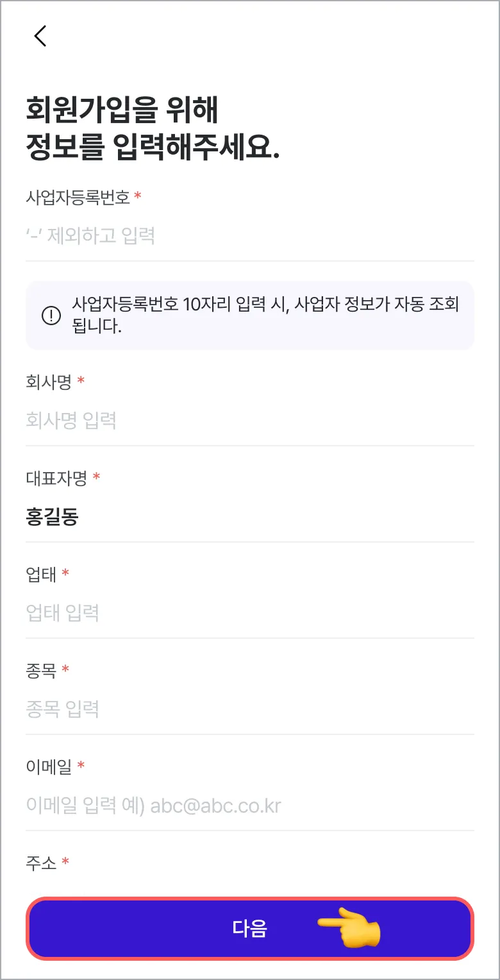Click the 이메일 입력 field
Viewport: 500px width, 980px height.
click(x=250, y=806)
